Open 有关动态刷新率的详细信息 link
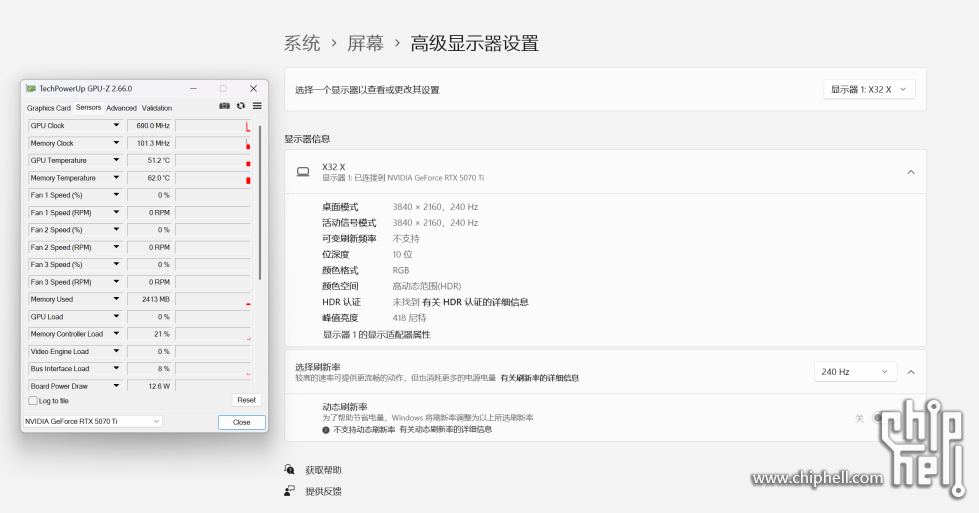 click(445, 430)
